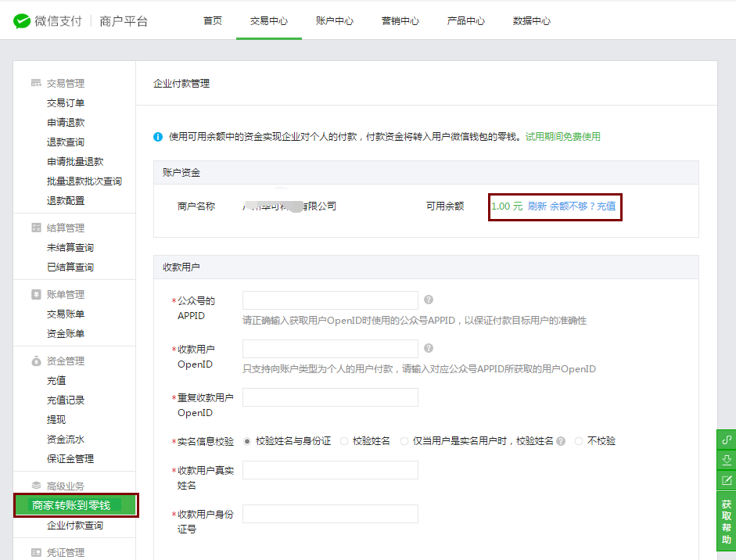Open 数据中心 tab

click(532, 20)
